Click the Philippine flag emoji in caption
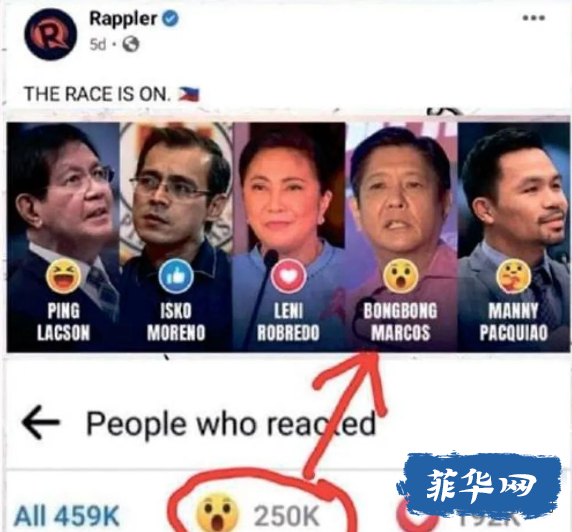This screenshot has width=572, height=532. 189,94
